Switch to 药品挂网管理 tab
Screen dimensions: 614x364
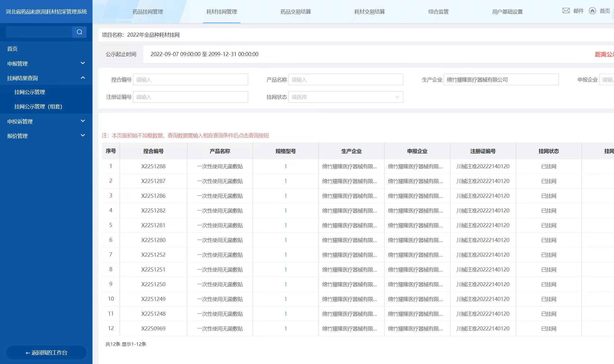(x=148, y=12)
